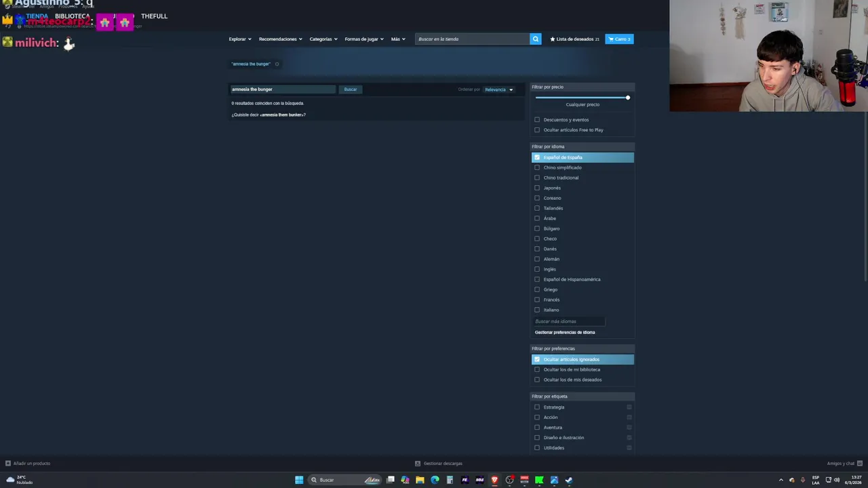Click the Añadir un producto link
Screen dimensions: 868x488
pyautogui.click(x=32, y=464)
